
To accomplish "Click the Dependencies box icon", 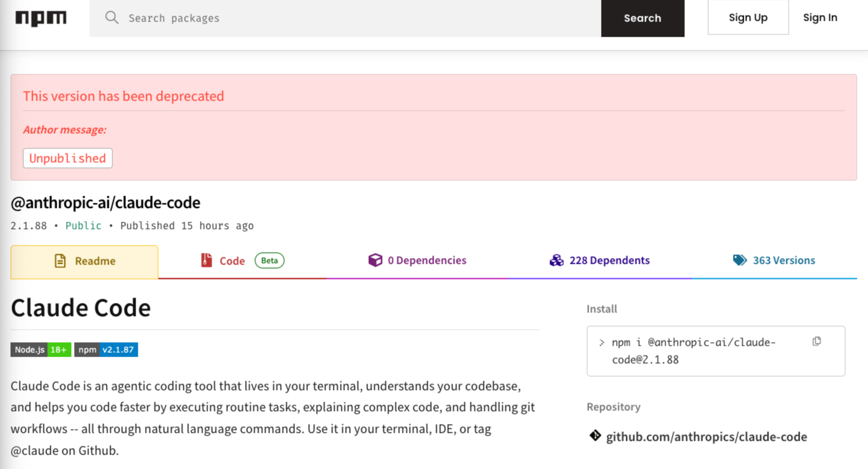I will [375, 260].
